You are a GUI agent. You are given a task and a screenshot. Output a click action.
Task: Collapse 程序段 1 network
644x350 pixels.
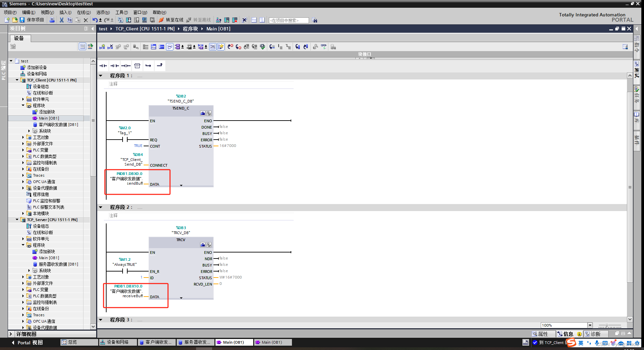(x=101, y=76)
